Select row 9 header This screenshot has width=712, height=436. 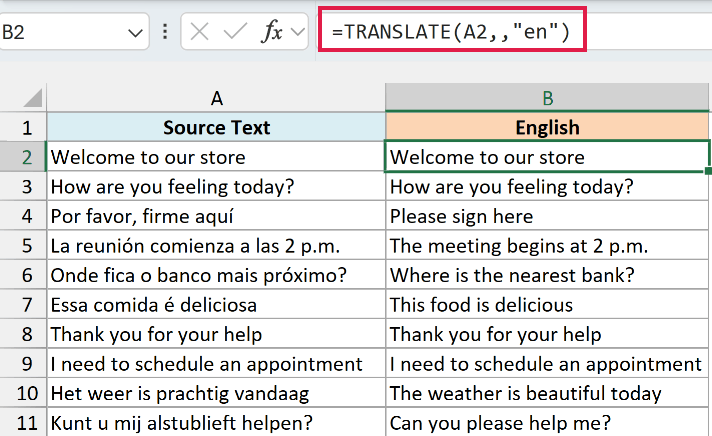pos(23,363)
